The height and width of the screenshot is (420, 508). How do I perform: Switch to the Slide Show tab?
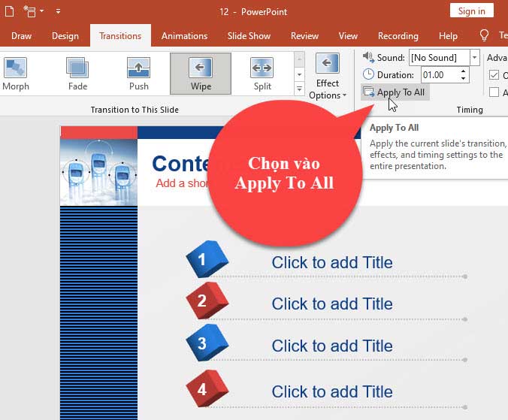pos(249,35)
